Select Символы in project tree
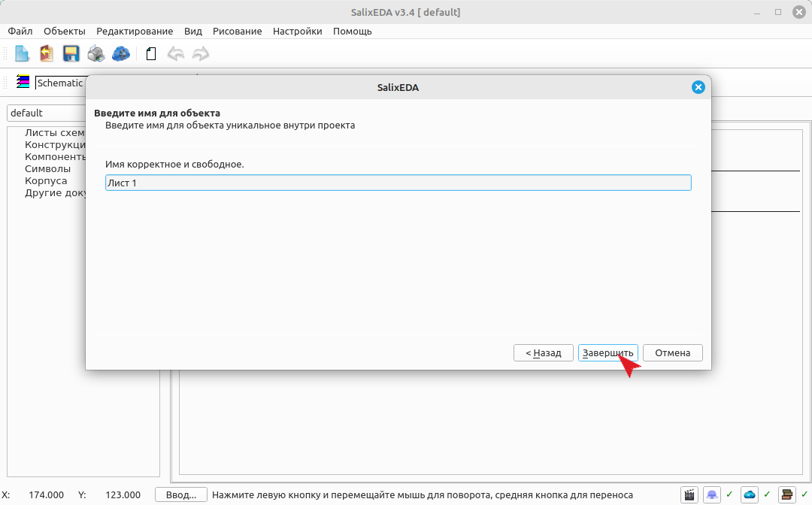The width and height of the screenshot is (812, 505). pos(47,168)
